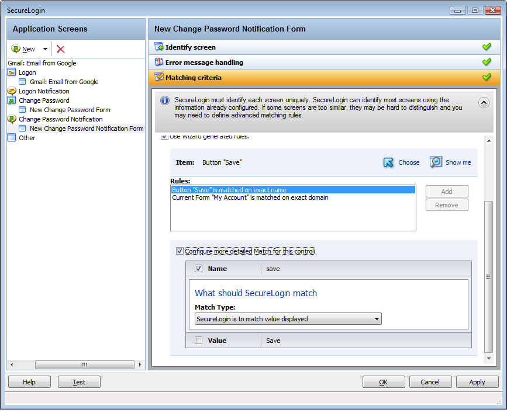Click the vertical scrollbar thumb in matching panel

[x=488, y=277]
